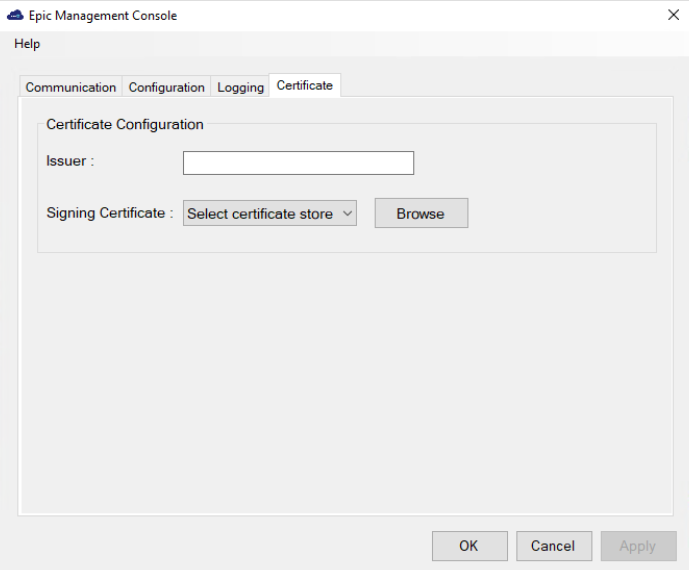Switch to the Configuration tab
Image resolution: width=689 pixels, height=570 pixels.
click(x=167, y=87)
